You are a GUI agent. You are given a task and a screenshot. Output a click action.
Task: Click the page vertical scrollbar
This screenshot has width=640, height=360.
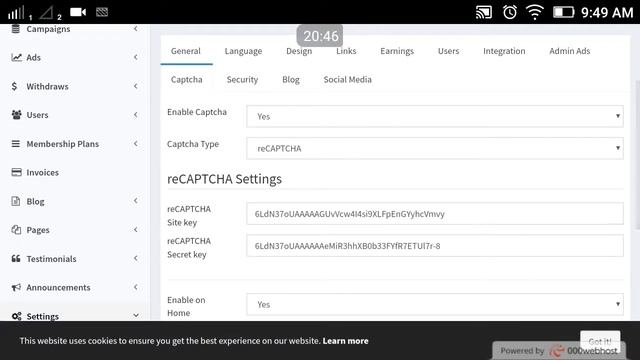[638, 155]
